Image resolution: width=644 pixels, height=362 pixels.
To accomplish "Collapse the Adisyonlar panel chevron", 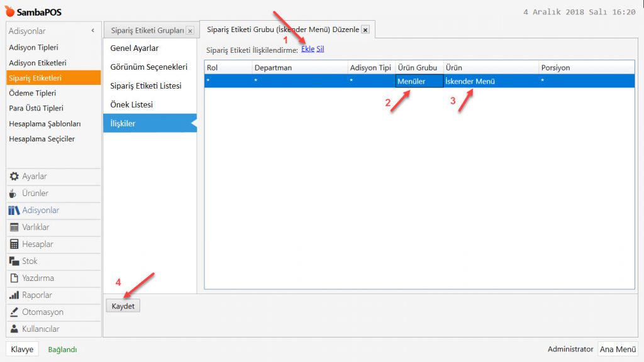I will (x=93, y=31).
